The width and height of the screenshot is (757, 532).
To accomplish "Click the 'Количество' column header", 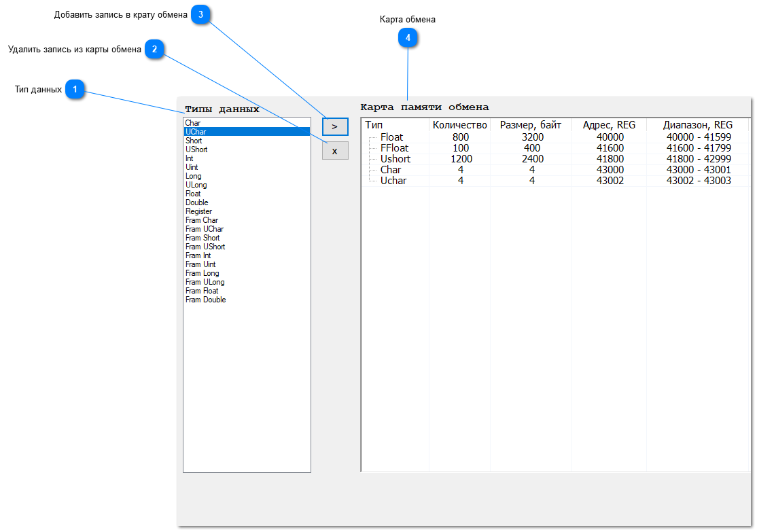I will click(x=459, y=125).
